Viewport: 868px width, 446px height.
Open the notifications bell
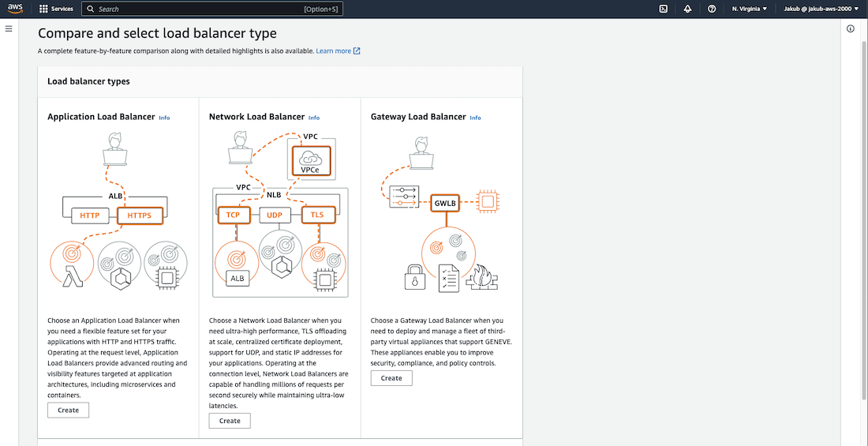(687, 9)
